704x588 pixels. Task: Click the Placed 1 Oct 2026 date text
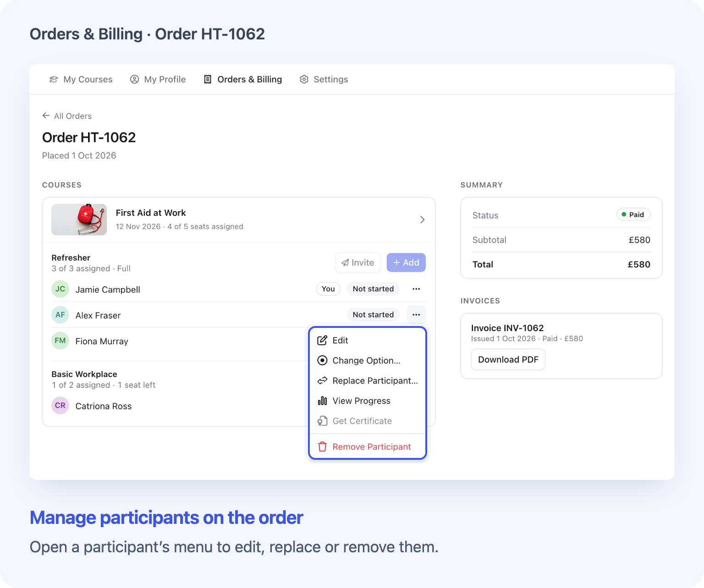pyautogui.click(x=79, y=156)
